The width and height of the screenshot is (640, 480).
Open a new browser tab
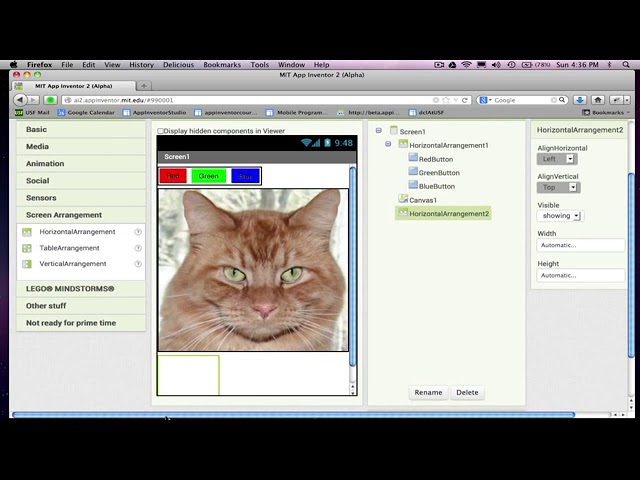[x=144, y=86]
